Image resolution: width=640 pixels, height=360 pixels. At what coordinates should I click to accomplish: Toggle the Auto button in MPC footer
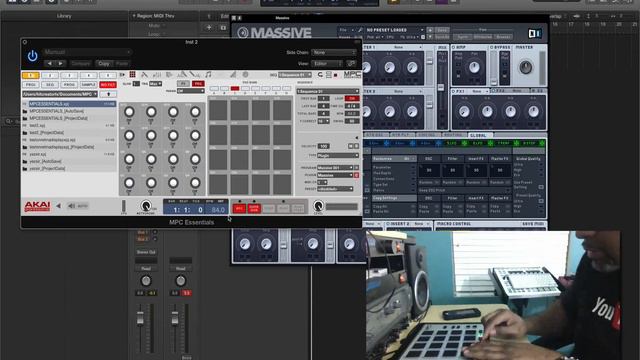tap(78, 206)
